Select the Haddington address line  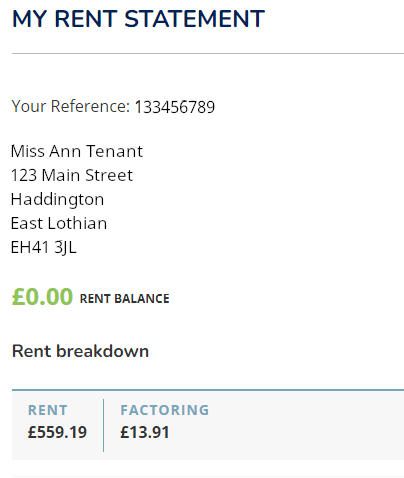coord(57,200)
